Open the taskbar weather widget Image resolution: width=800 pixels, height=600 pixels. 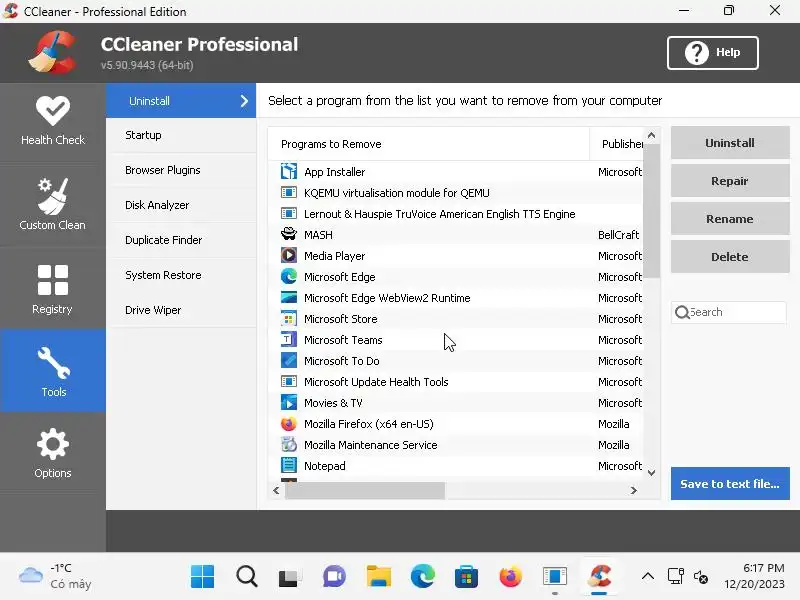click(55, 577)
